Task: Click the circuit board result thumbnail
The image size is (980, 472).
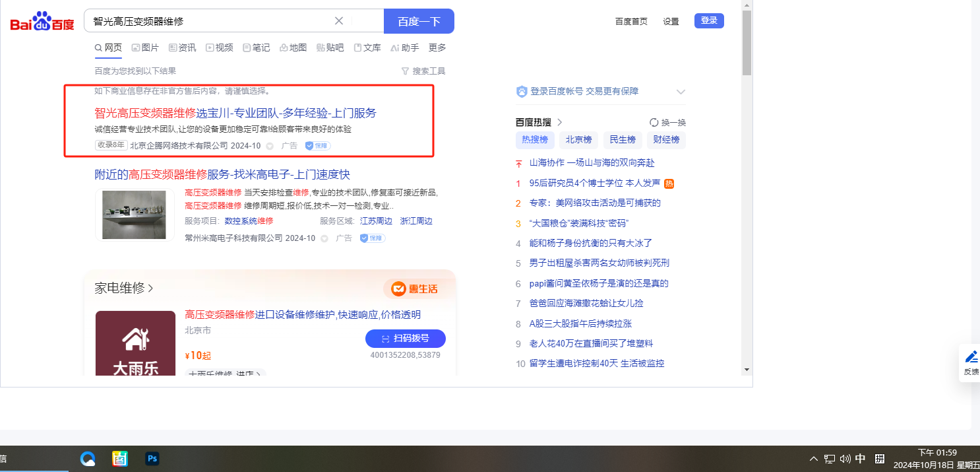Action: 135,215
